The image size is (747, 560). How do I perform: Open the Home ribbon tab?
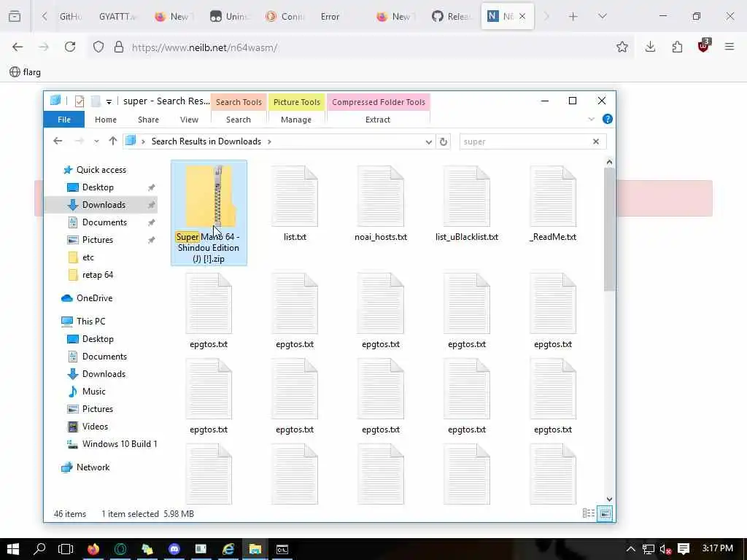click(106, 120)
